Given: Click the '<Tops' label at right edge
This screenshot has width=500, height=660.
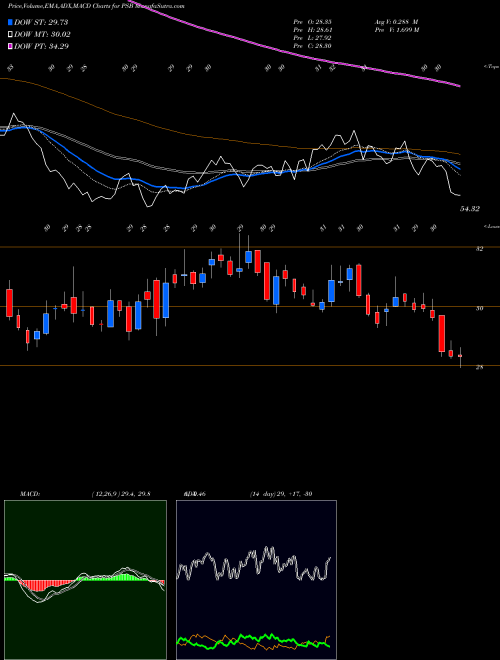Looking at the screenshot, I should (x=491, y=67).
